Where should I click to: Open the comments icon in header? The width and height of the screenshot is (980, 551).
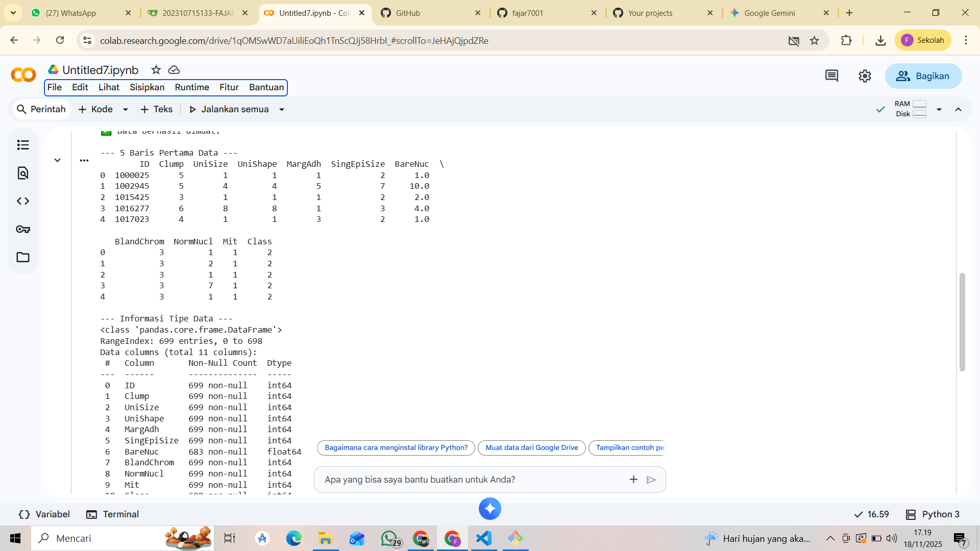[831, 76]
